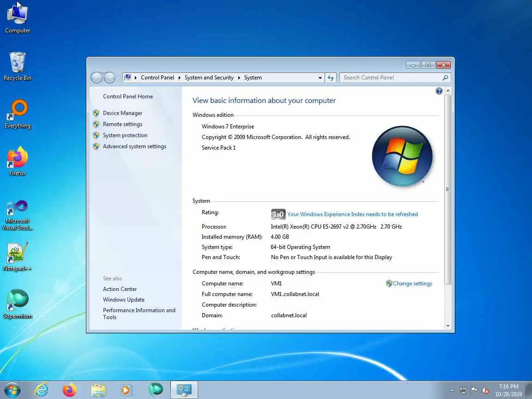Select the Notepad++ desktop shortcut

17,256
